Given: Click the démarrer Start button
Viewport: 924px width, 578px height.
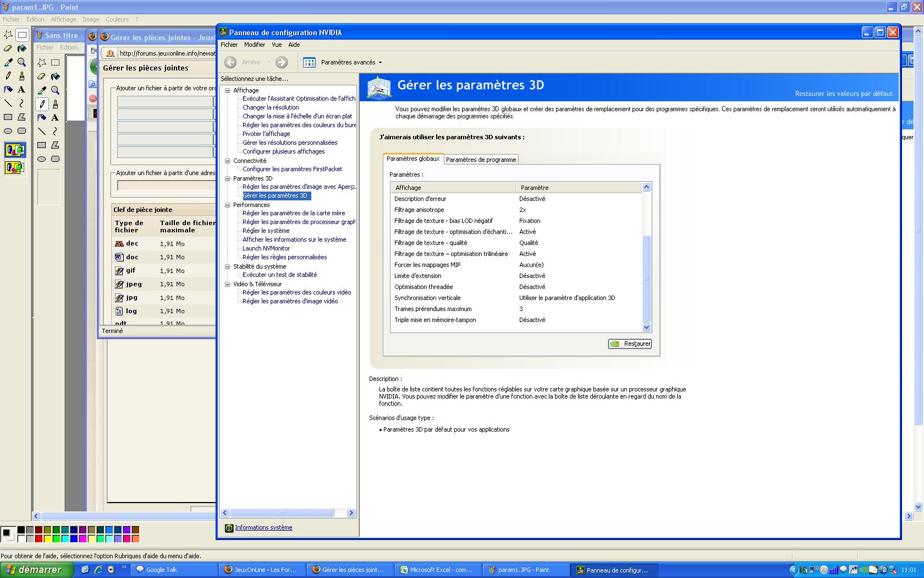Looking at the screenshot, I should click(x=36, y=570).
